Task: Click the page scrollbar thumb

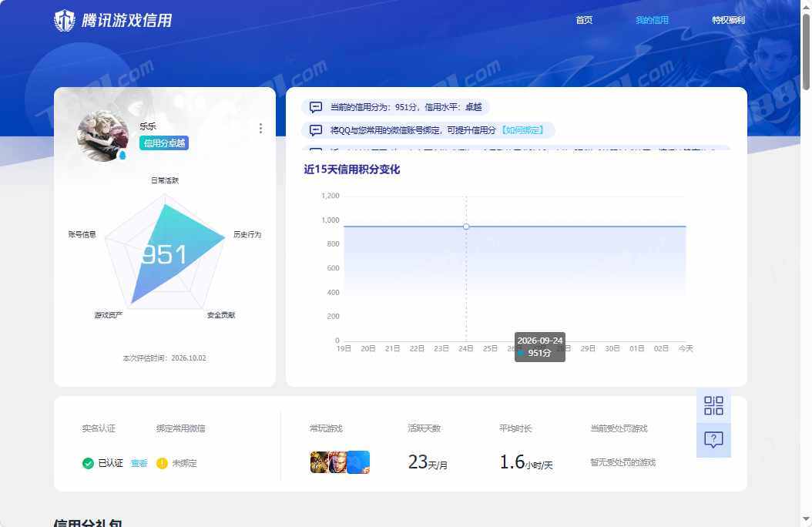Action: (807, 52)
